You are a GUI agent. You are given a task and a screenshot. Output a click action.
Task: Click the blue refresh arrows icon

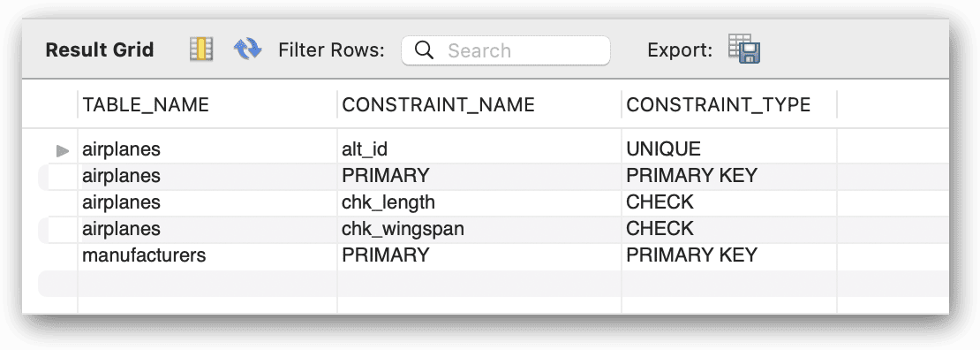(247, 49)
